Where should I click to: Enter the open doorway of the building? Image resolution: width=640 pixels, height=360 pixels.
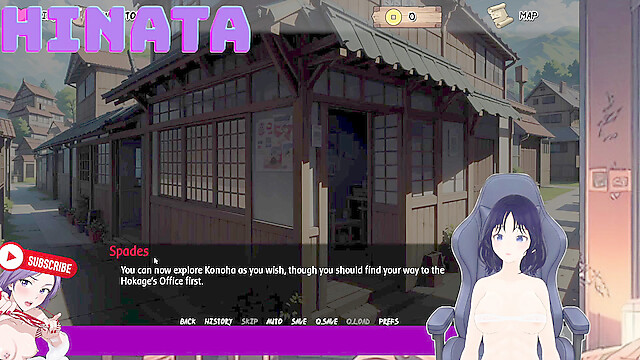pyautogui.click(x=347, y=180)
